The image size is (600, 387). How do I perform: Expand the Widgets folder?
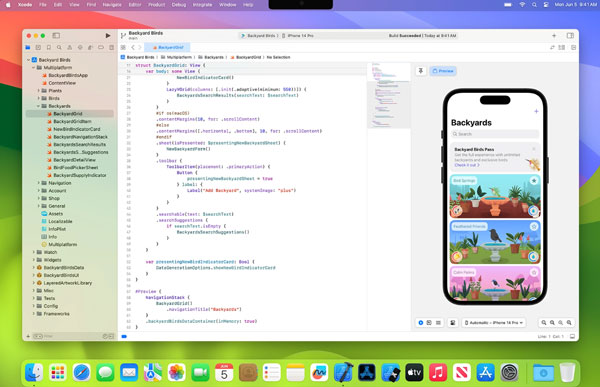(x=34, y=260)
